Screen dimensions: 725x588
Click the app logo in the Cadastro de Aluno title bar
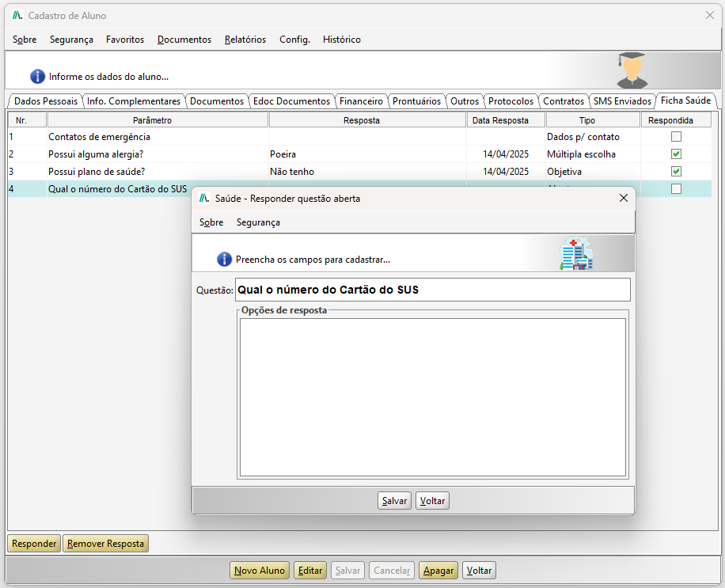click(x=17, y=15)
